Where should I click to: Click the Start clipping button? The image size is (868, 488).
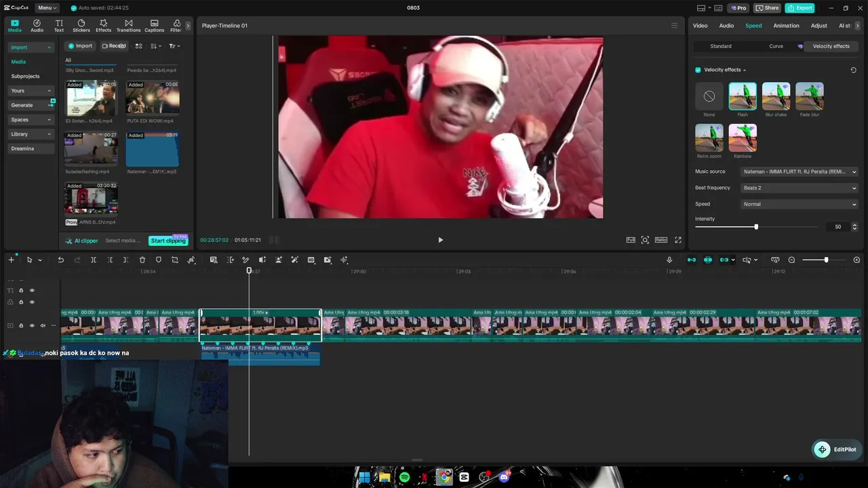pyautogui.click(x=168, y=241)
